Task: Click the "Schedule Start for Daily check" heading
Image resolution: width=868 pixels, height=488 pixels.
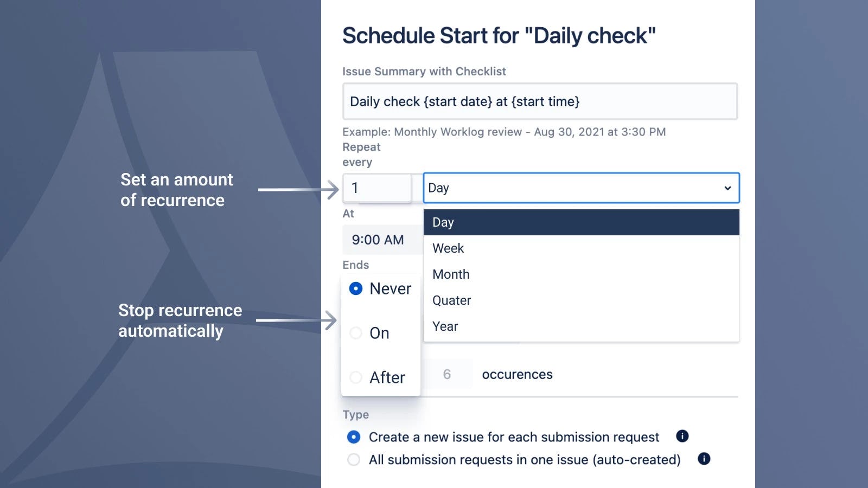Action: 499,35
